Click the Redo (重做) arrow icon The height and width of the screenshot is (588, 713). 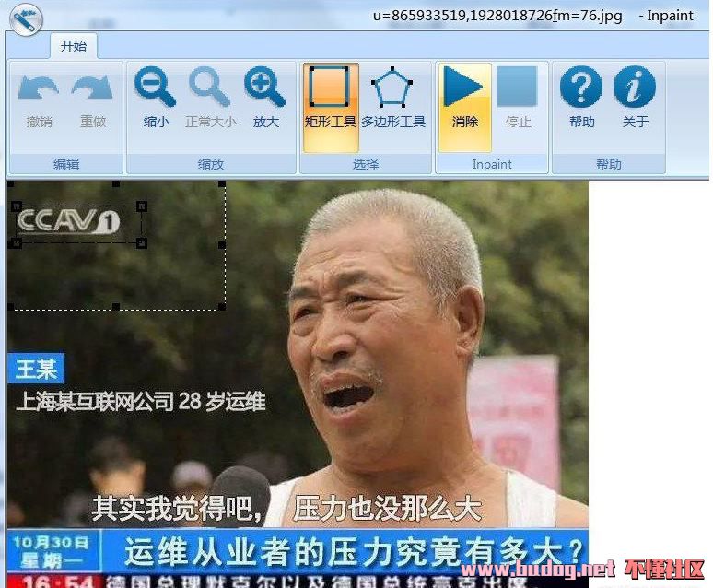coord(92,91)
